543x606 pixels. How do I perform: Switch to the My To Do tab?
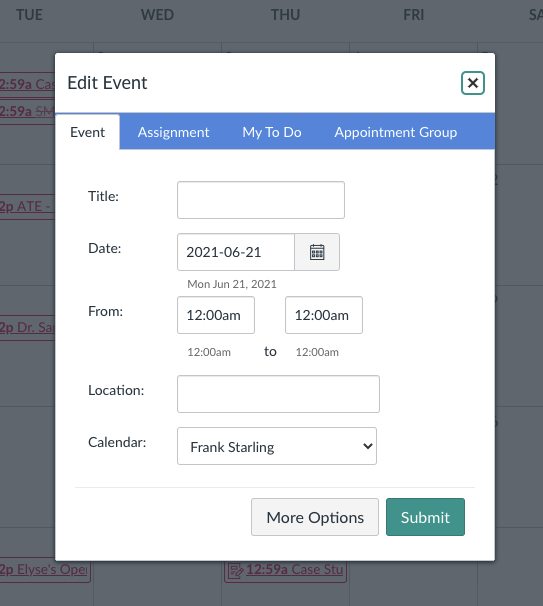(272, 132)
